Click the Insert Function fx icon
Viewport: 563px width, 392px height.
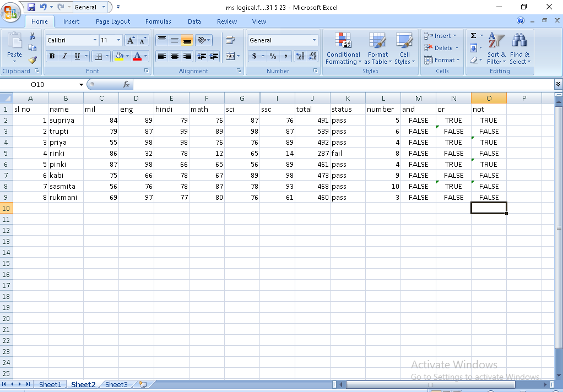click(x=126, y=84)
